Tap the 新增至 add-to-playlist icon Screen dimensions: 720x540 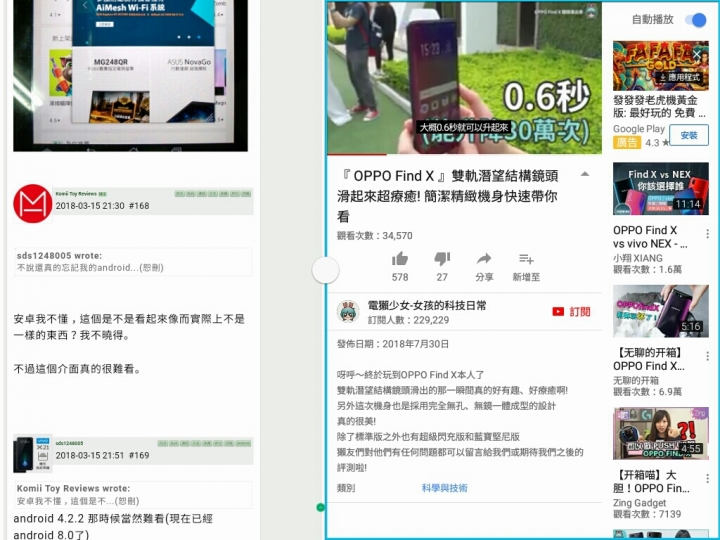(x=526, y=259)
